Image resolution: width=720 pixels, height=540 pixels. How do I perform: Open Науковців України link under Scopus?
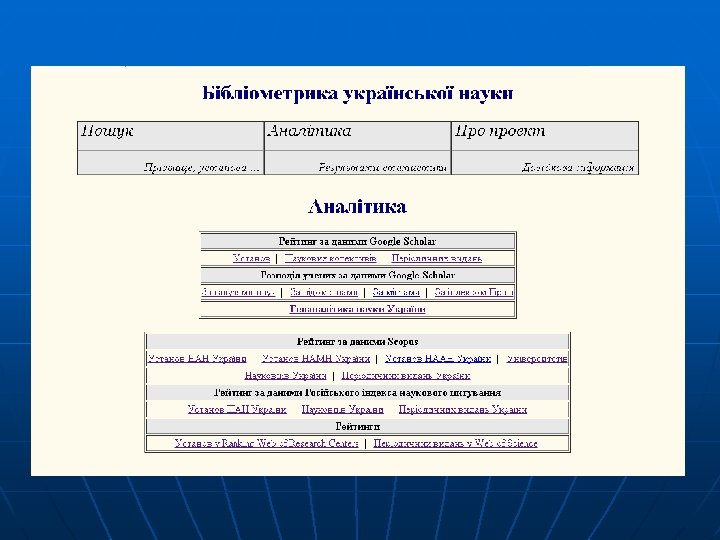tap(285, 376)
